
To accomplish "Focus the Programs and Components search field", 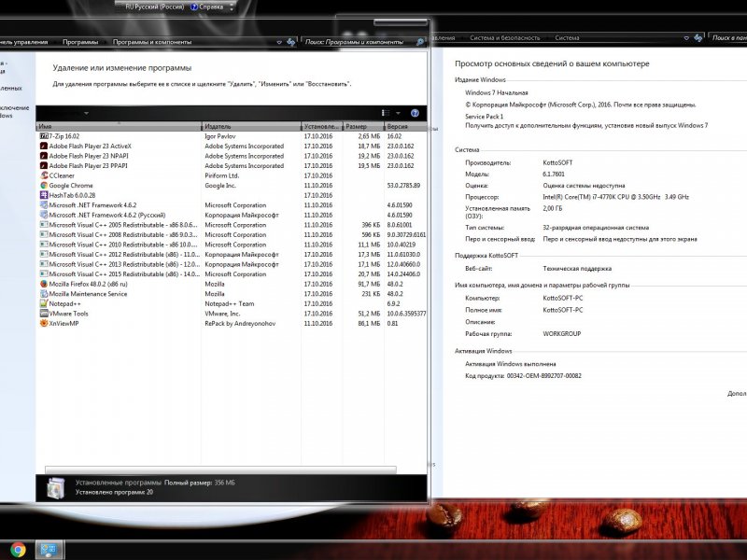I will (x=359, y=42).
